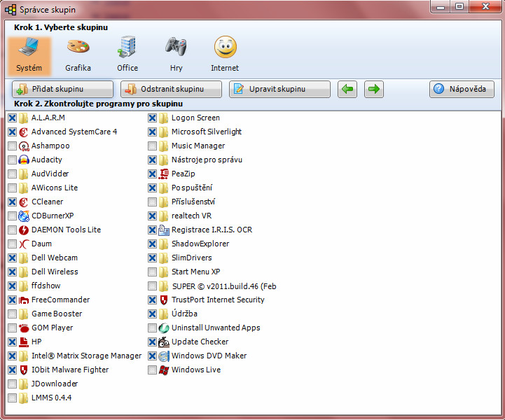This screenshot has width=505, height=420.
Task: Uncheck the SlimDrivers checkbox
Action: [152, 258]
